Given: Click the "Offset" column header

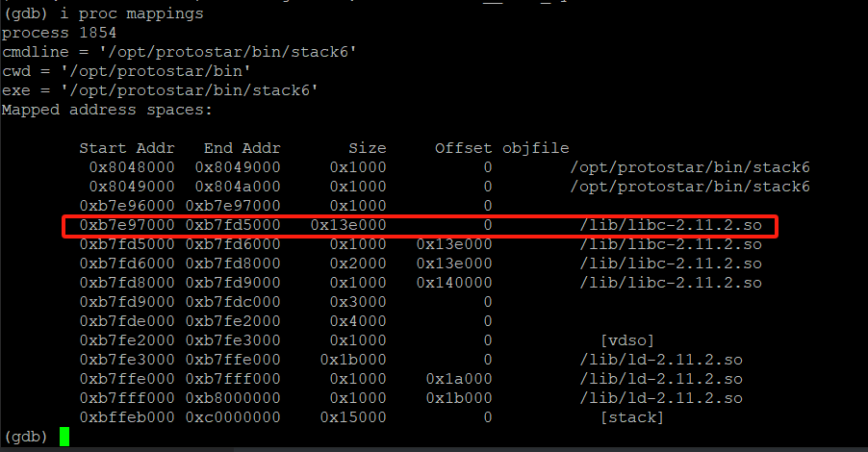Looking at the screenshot, I should pyautogui.click(x=463, y=148).
